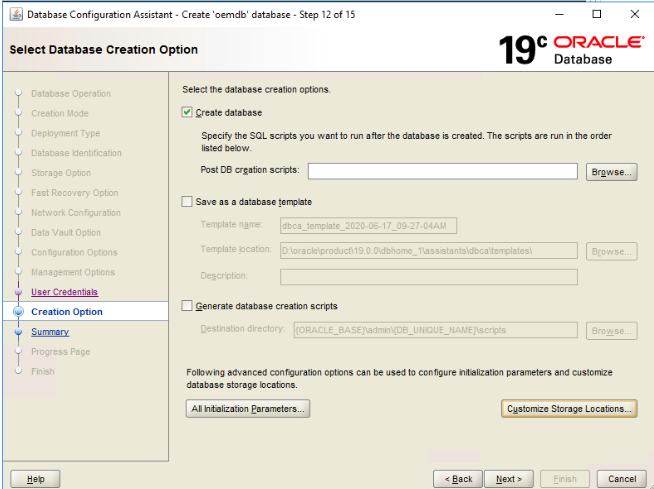
Task: Uncheck the Create database checkbox
Action: tap(188, 113)
